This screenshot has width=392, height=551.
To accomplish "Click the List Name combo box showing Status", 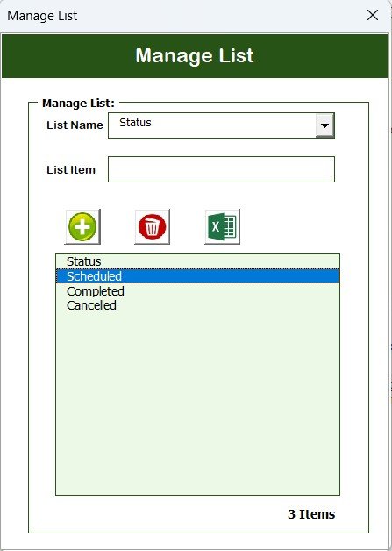I will [221, 125].
